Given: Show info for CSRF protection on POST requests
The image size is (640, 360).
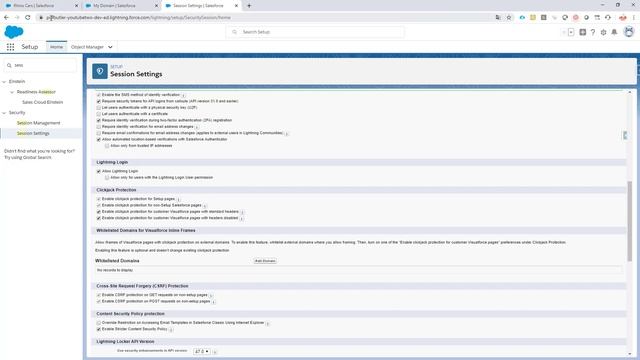Looking at the screenshot, I should coord(214,302).
